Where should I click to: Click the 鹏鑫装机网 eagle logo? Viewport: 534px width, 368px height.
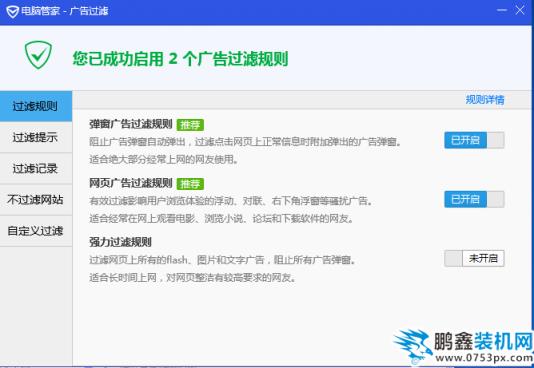click(x=413, y=345)
